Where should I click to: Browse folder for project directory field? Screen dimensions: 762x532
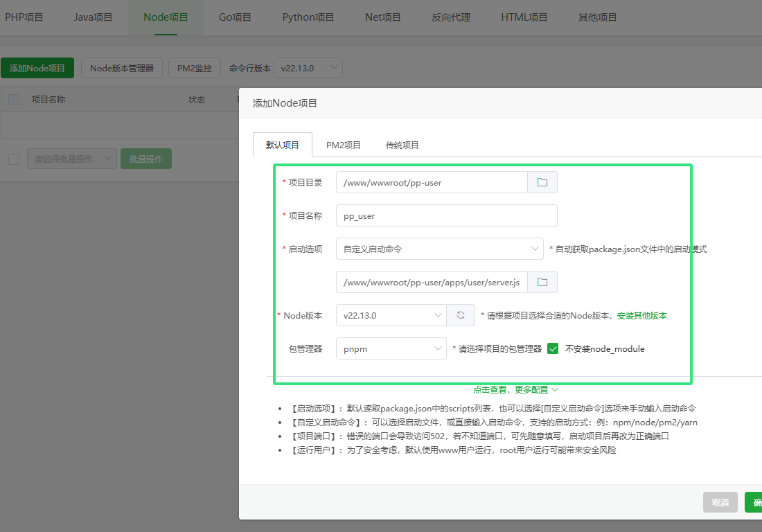[542, 182]
